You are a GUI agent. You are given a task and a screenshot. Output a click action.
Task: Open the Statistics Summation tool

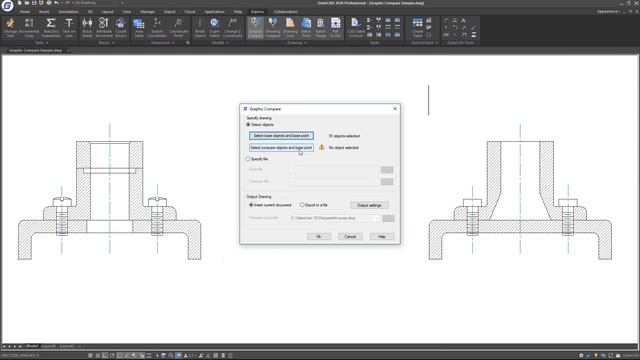point(51,27)
